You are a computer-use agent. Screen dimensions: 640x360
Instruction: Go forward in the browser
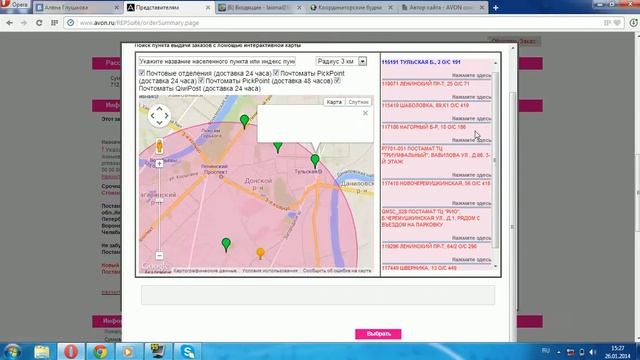[x=24, y=23]
